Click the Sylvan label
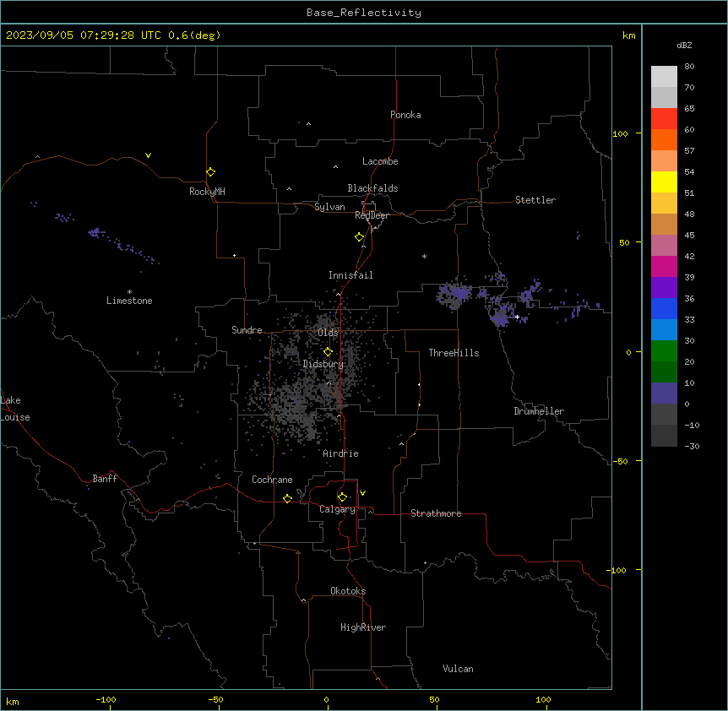Viewport: 728px width, 711px height. pos(329,207)
